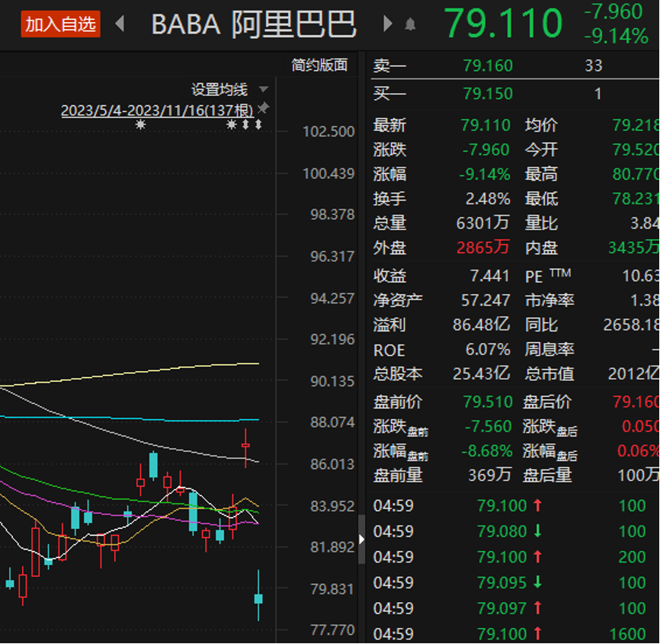Click the star event marker below 2023/5/4

pos(140,124)
